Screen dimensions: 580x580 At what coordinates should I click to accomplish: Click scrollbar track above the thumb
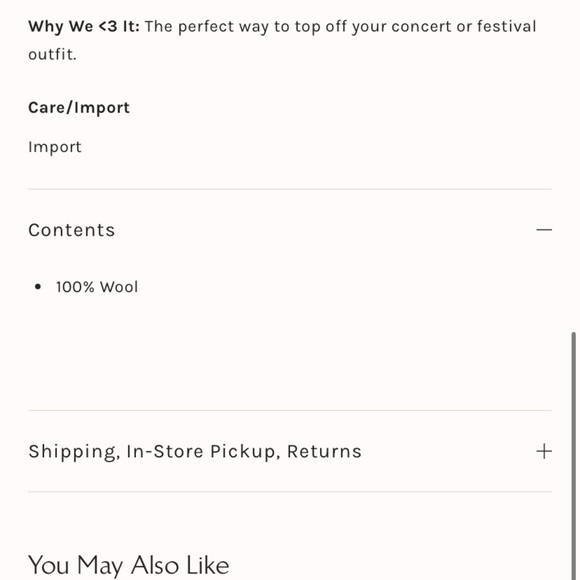tap(573, 166)
